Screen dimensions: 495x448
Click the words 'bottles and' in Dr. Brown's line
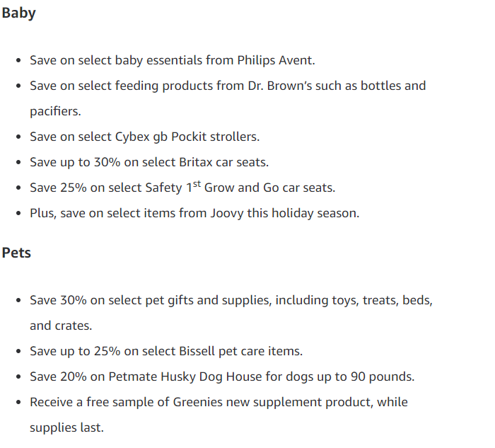coord(393,86)
